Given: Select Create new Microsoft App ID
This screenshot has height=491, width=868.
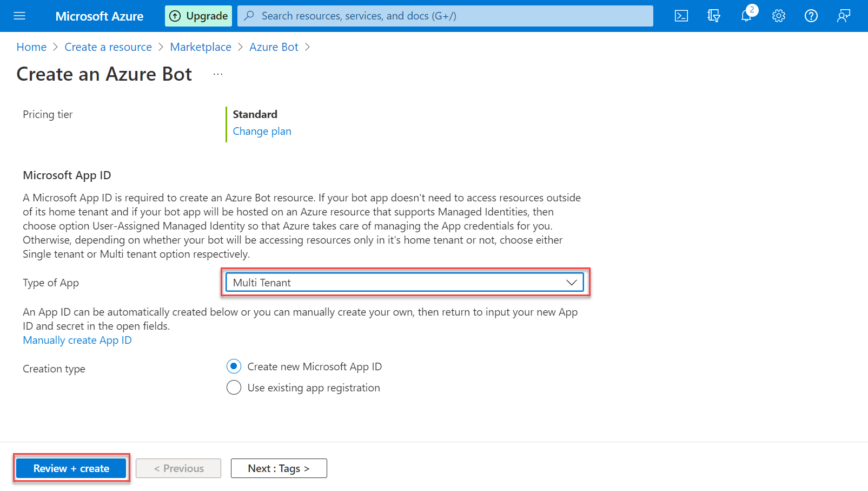Looking at the screenshot, I should (234, 366).
